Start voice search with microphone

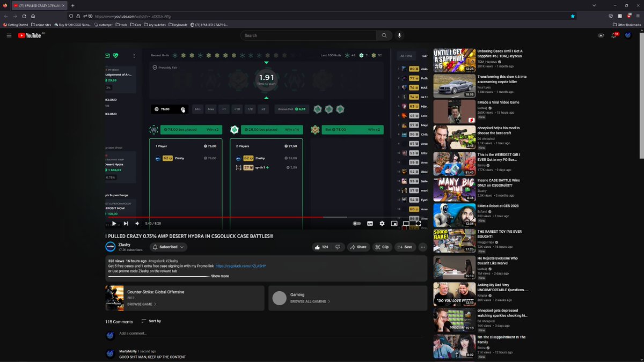[x=399, y=35]
